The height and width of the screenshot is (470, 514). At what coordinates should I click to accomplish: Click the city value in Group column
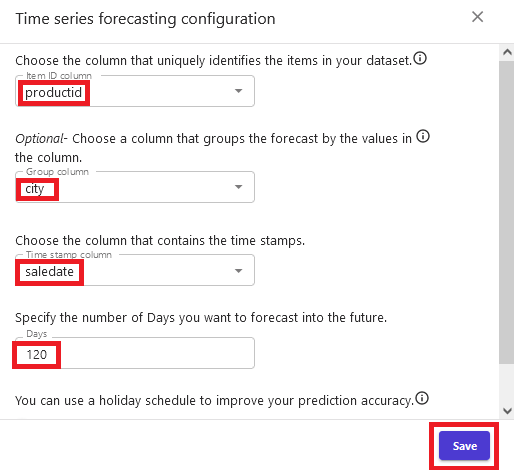(x=35, y=189)
